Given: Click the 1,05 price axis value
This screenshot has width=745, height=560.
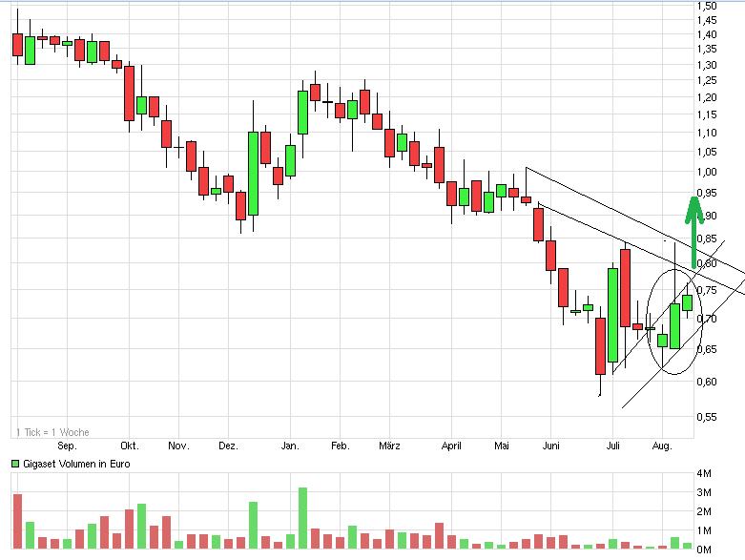Looking at the screenshot, I should [707, 152].
